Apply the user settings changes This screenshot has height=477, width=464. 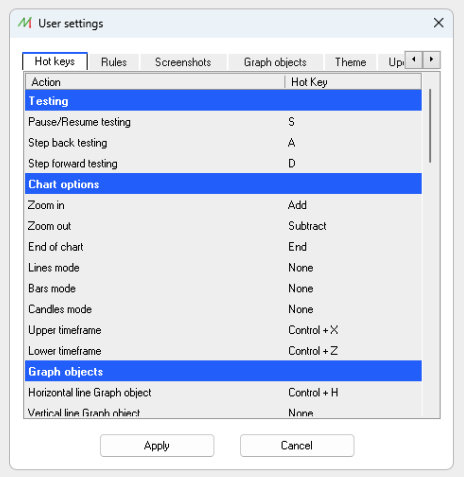[x=157, y=445]
